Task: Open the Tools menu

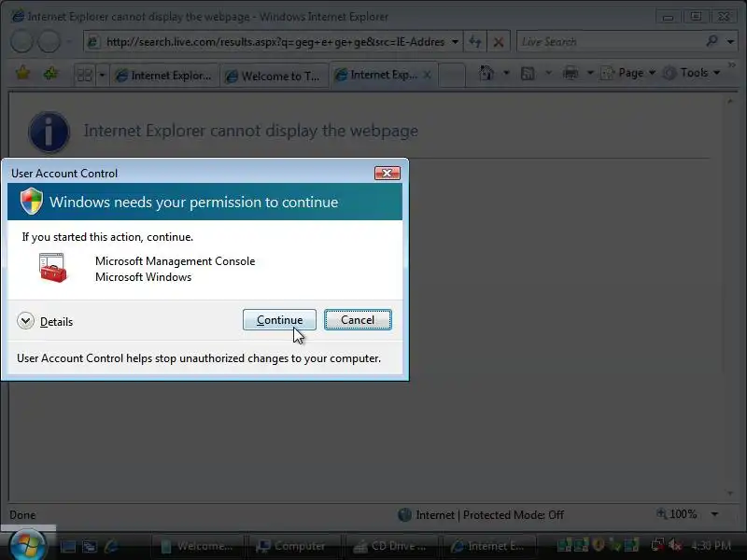Action: [x=691, y=73]
